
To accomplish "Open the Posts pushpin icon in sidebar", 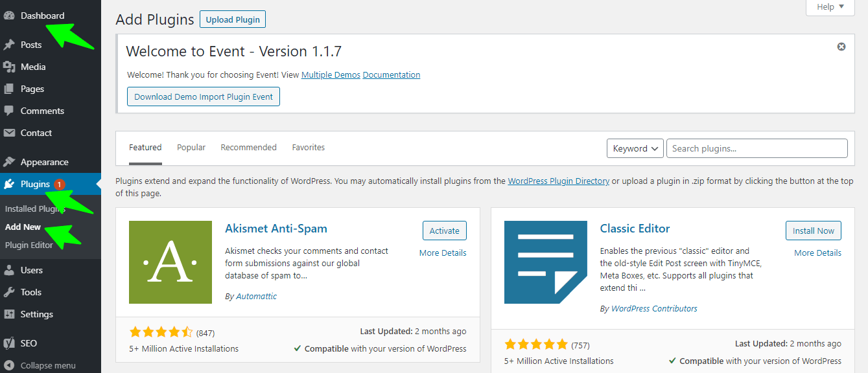I will click(x=9, y=45).
